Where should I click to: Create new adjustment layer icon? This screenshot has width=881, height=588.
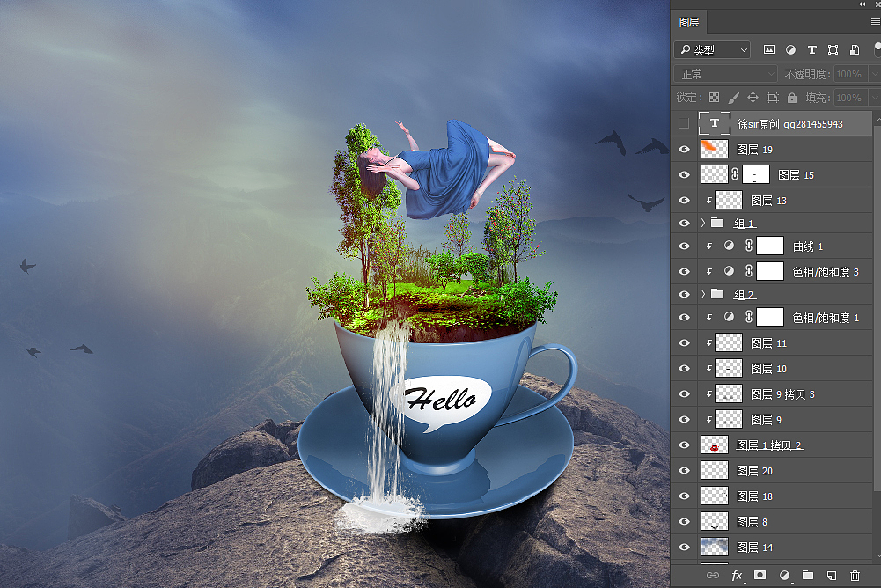784,575
